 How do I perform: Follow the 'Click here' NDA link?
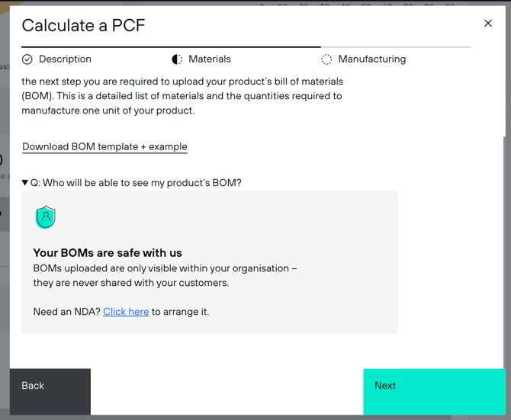126,312
